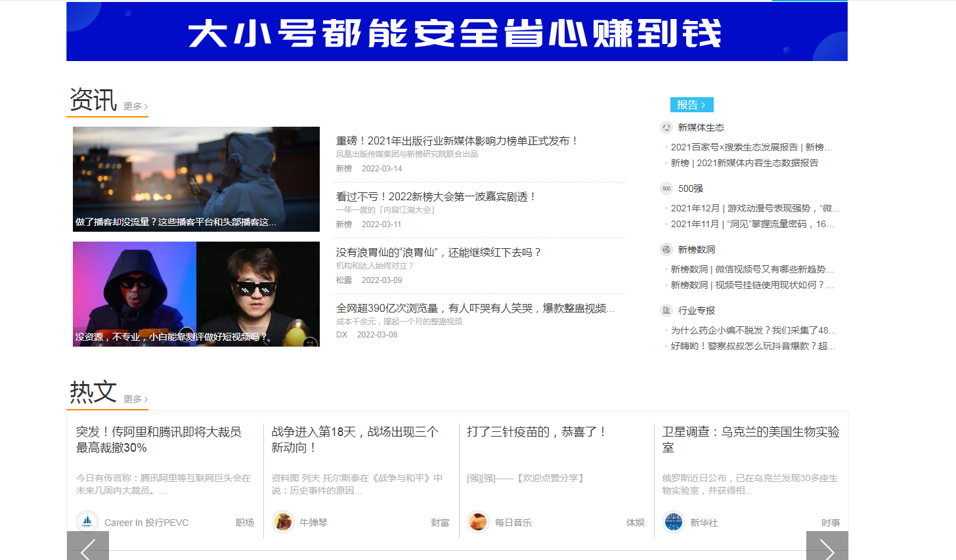
Task: Open 每日音乐 account avatar
Action: pos(478,522)
